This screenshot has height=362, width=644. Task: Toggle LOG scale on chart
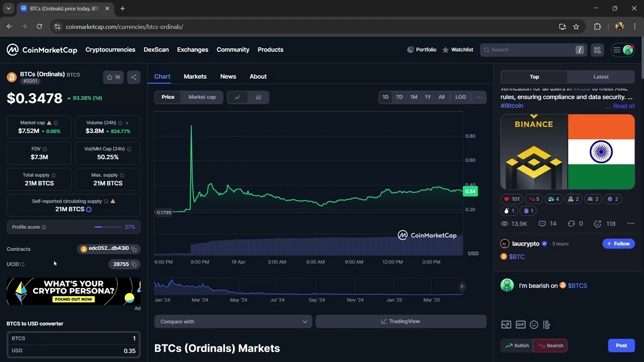tap(460, 97)
